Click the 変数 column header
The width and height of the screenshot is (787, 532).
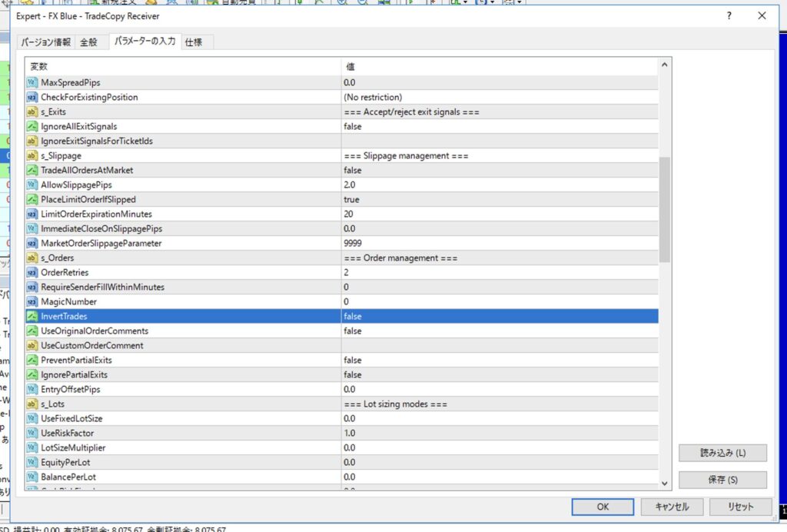click(x=183, y=66)
